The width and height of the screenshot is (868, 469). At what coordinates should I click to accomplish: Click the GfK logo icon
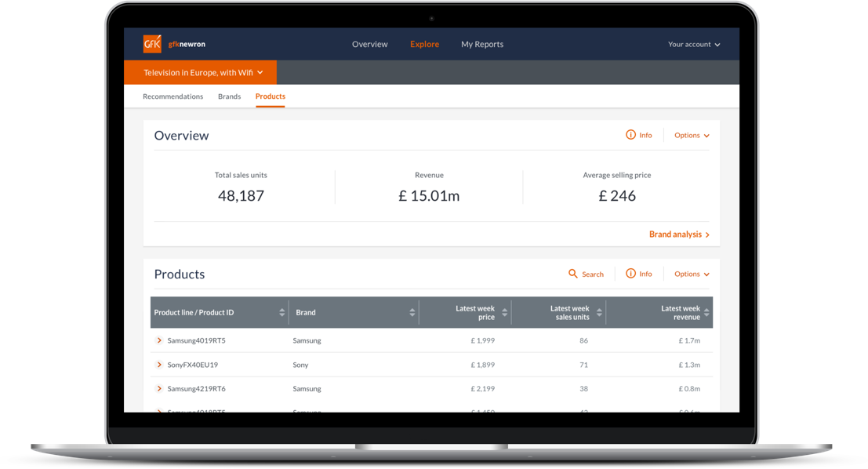click(x=152, y=44)
